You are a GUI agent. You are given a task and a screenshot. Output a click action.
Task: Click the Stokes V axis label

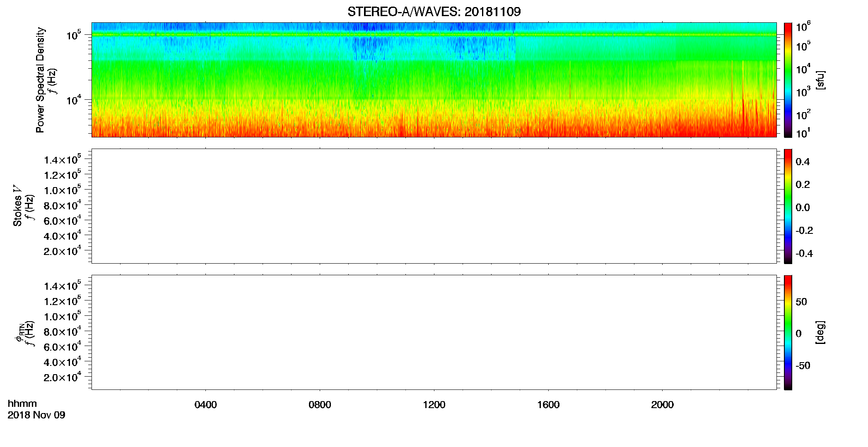[x=17, y=206]
